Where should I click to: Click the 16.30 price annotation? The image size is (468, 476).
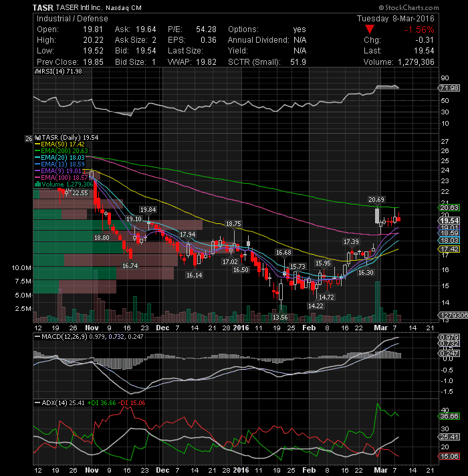tap(366, 273)
